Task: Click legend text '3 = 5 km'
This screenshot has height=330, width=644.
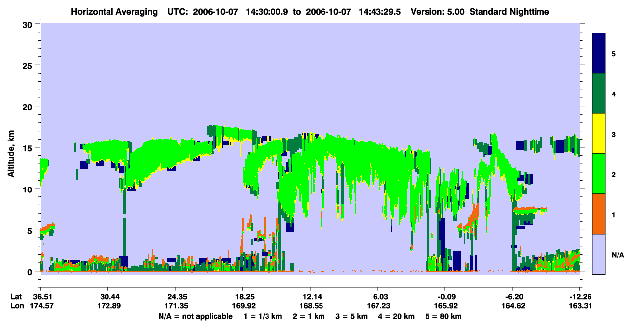Action: coord(351,316)
